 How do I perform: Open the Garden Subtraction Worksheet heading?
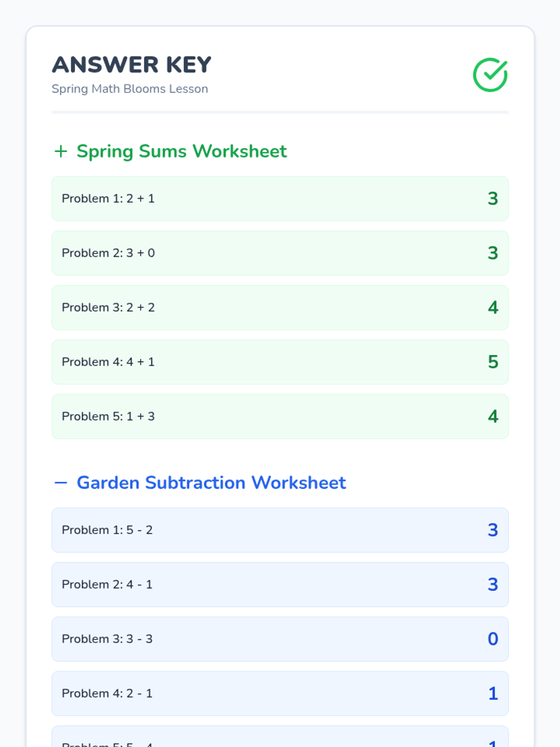211,483
